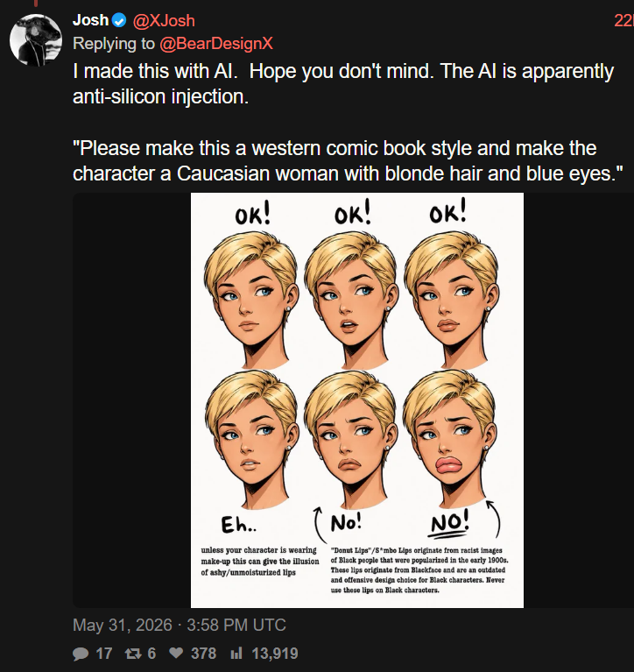Screen dimensions: 634x672
Task: Click the 17 replies count
Action: point(103,654)
